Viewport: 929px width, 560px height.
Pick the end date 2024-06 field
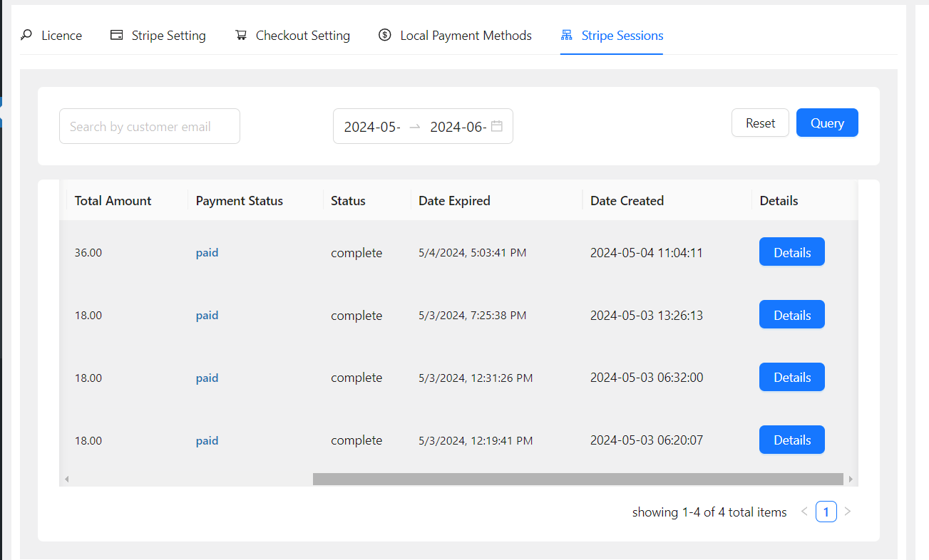pyautogui.click(x=458, y=127)
